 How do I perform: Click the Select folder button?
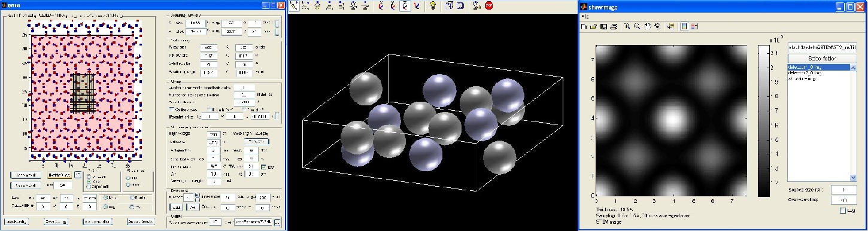click(x=822, y=57)
